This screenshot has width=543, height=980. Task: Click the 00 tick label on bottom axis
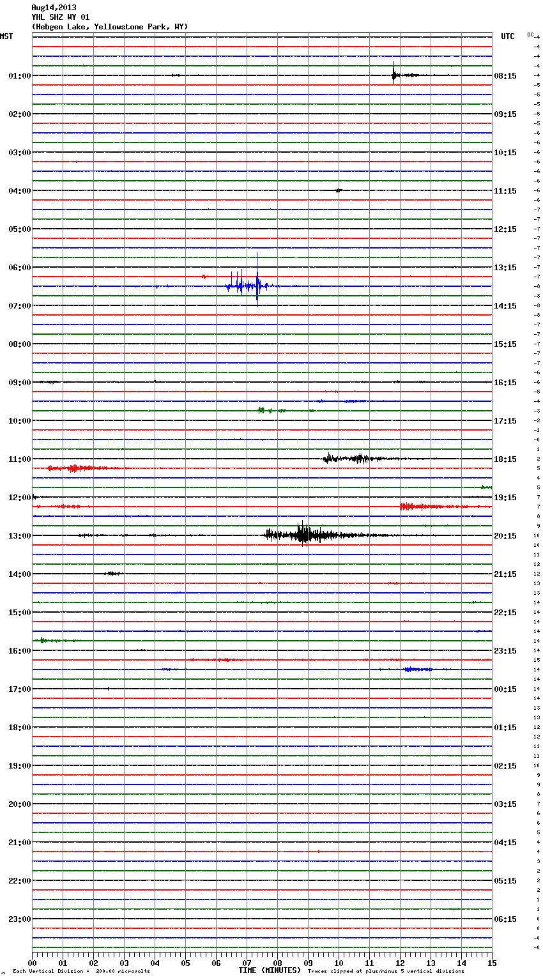point(32,963)
